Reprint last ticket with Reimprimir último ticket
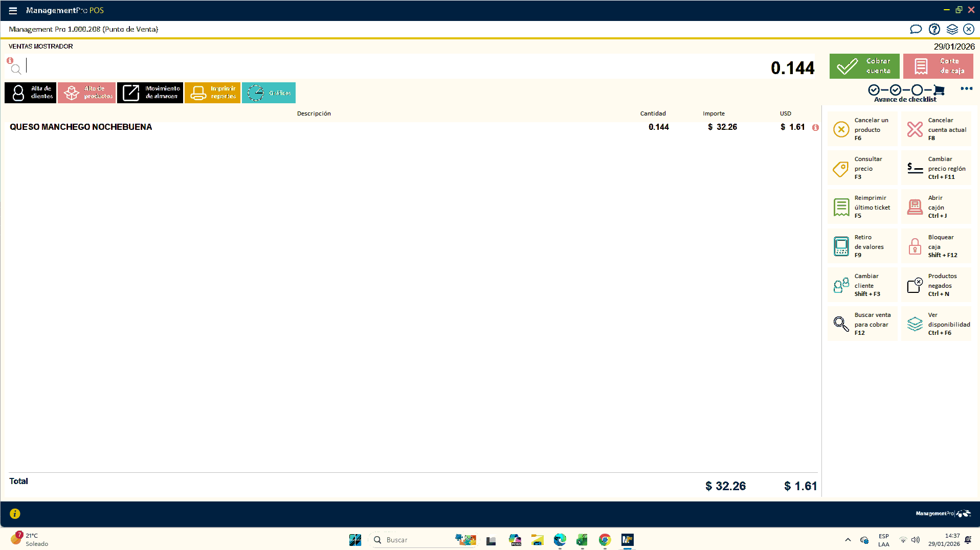Viewport: 980px width, 550px height. (862, 207)
